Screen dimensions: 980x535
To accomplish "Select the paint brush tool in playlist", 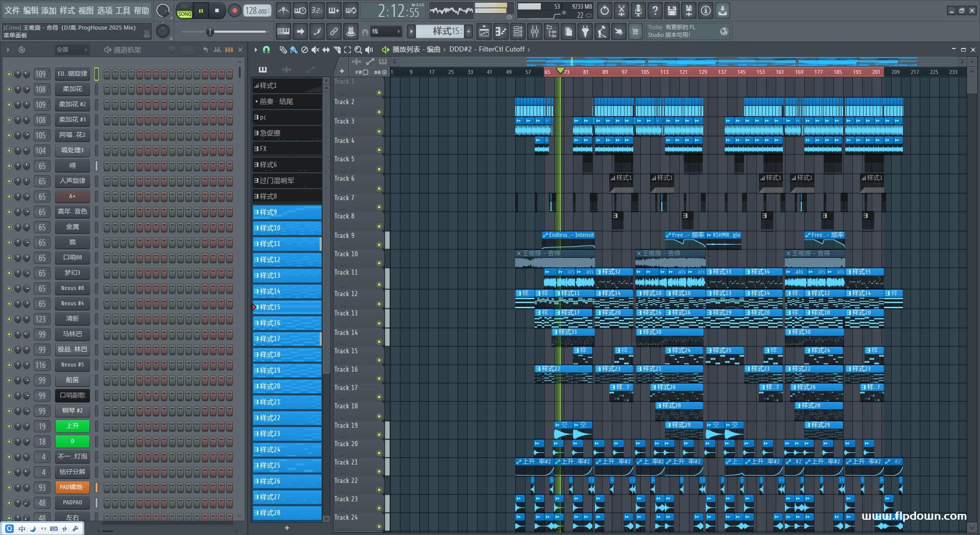I will pos(294,50).
